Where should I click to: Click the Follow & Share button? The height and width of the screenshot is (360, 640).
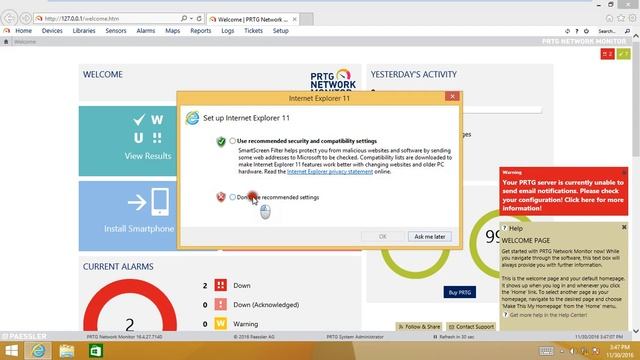tap(419, 327)
